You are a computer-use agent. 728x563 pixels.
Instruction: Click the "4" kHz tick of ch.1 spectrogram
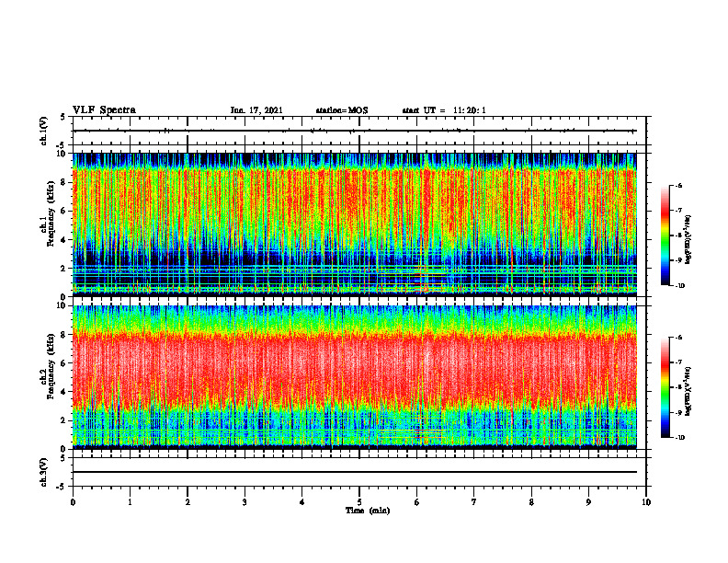point(64,240)
